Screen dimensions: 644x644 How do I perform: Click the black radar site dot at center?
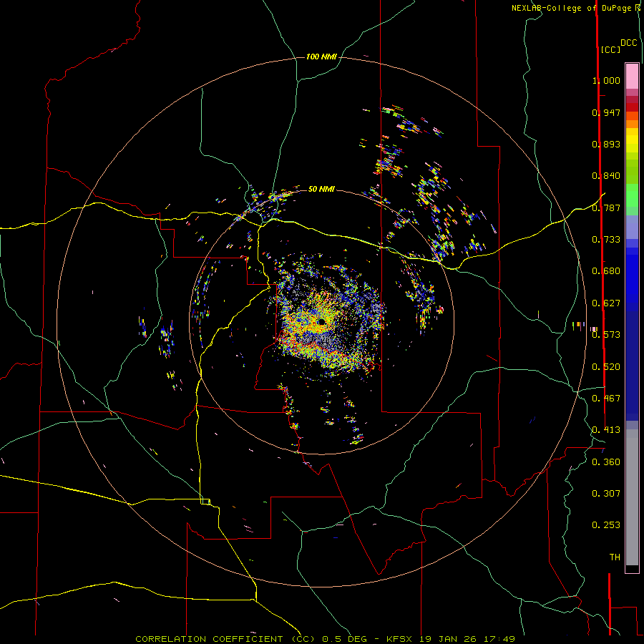[321, 322]
